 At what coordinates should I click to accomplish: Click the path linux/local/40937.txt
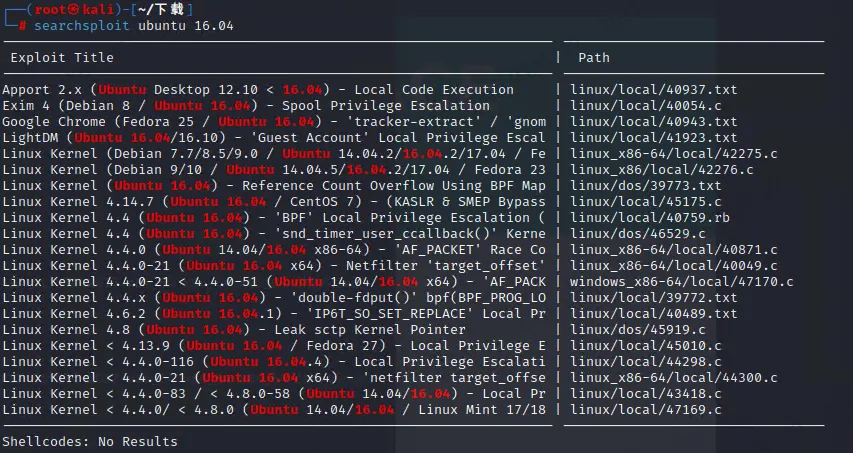[x=653, y=90]
